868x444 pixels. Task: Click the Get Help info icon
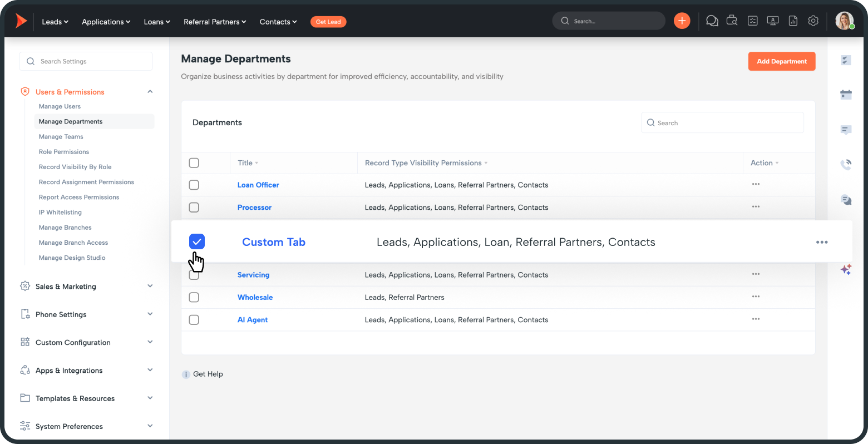coord(186,374)
